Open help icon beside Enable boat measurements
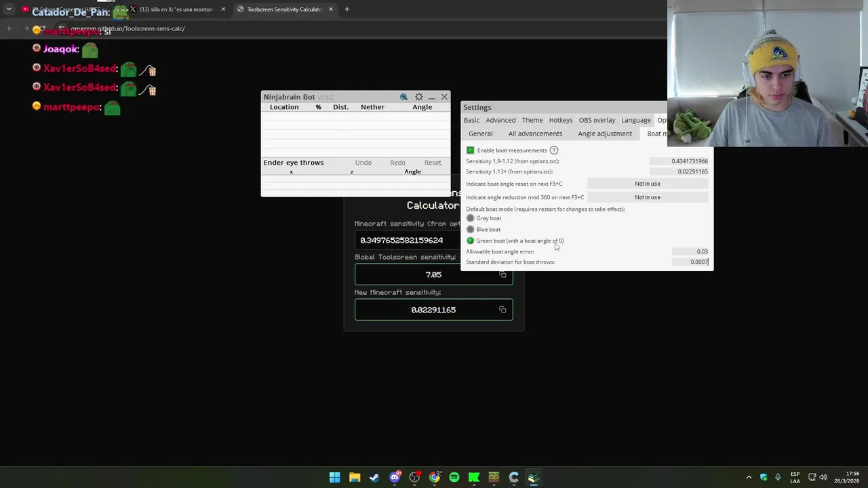 click(553, 150)
